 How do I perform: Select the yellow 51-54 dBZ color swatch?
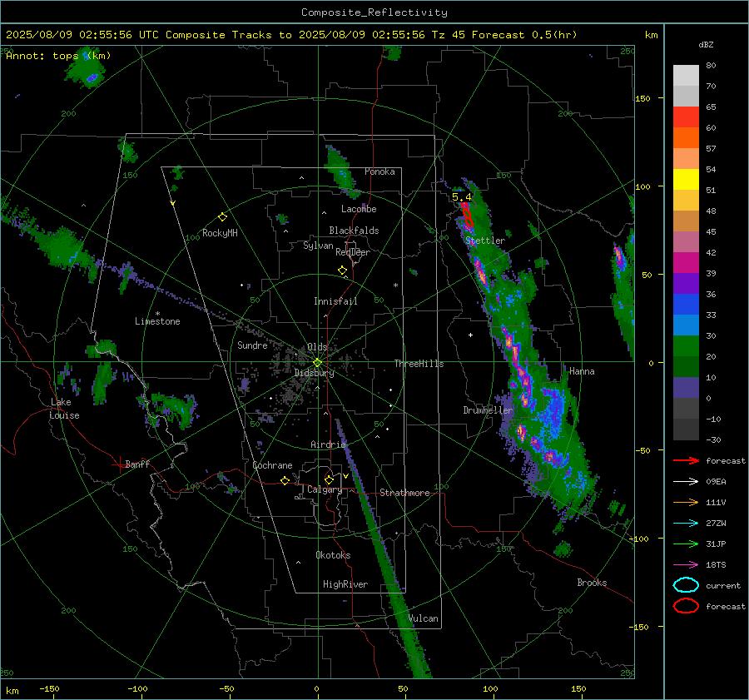tap(686, 180)
